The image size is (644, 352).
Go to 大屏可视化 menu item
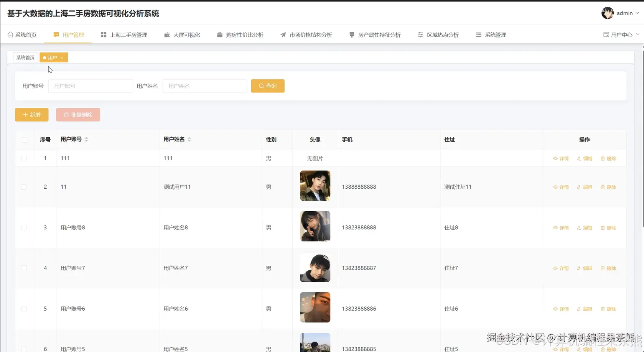(182, 35)
